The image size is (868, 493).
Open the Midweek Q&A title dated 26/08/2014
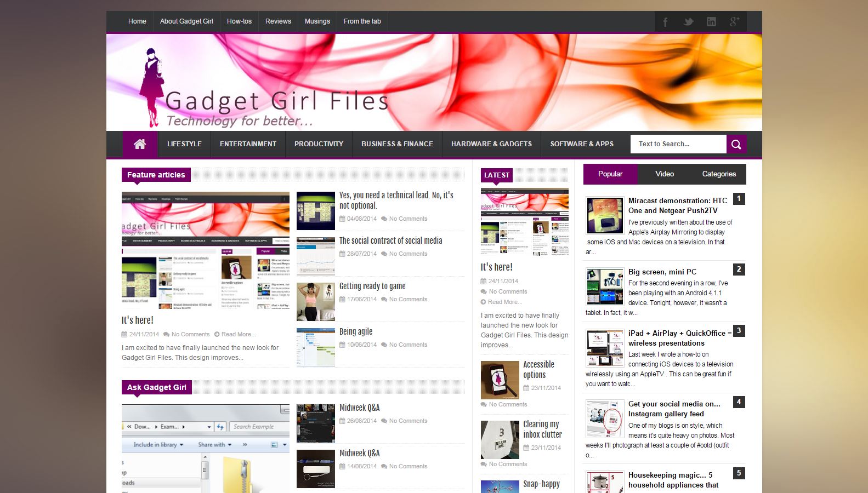[x=360, y=408]
